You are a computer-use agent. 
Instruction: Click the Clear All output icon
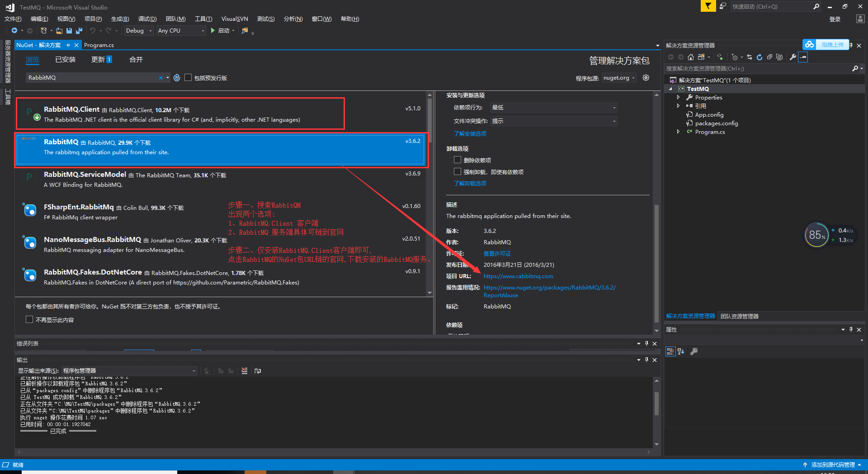245,371
